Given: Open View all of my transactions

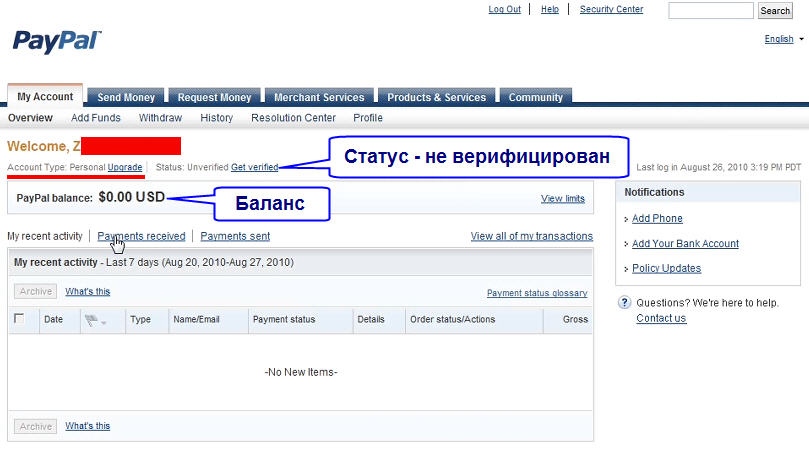Looking at the screenshot, I should coord(532,236).
